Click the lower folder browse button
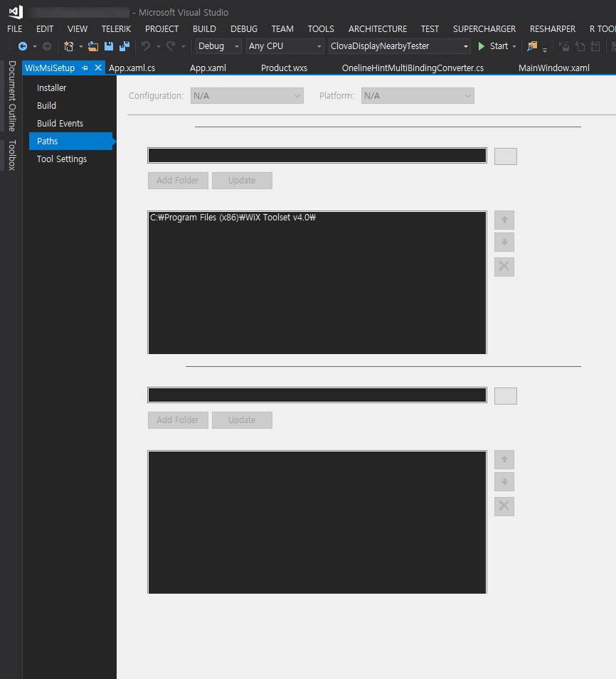Screen dimensions: 616x679 [506, 396]
